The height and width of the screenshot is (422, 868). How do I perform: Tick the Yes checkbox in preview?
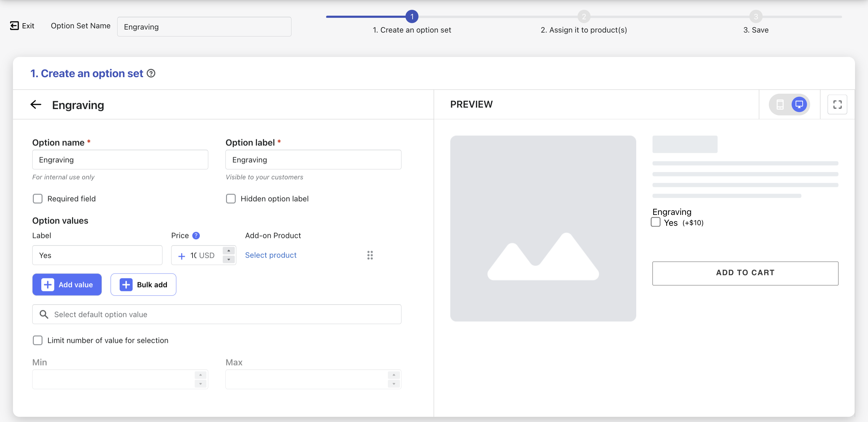coord(656,222)
